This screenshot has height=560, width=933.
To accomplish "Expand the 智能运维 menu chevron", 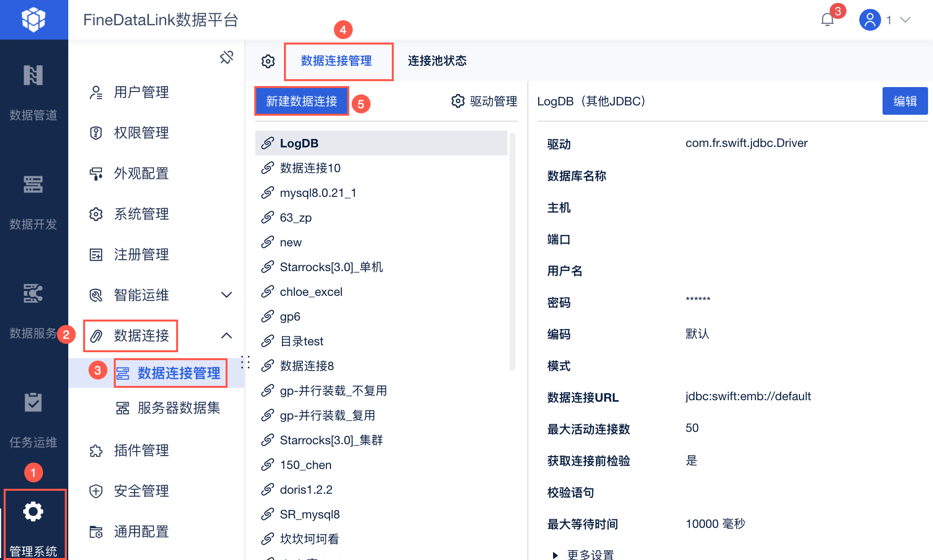I will coord(227,295).
